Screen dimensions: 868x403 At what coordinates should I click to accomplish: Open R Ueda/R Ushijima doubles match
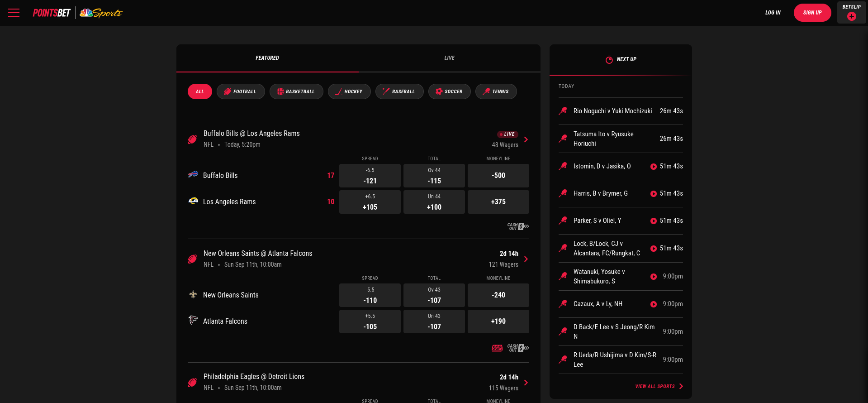pos(621,360)
